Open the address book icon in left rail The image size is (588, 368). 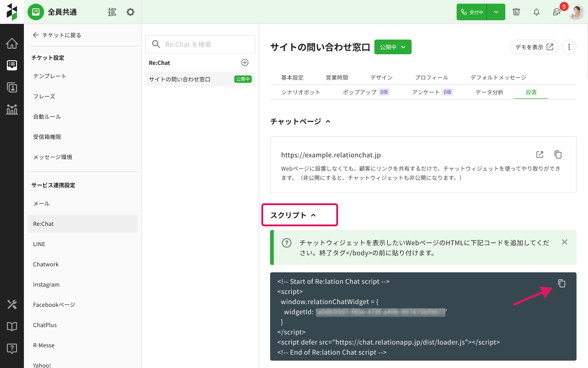pos(12,87)
